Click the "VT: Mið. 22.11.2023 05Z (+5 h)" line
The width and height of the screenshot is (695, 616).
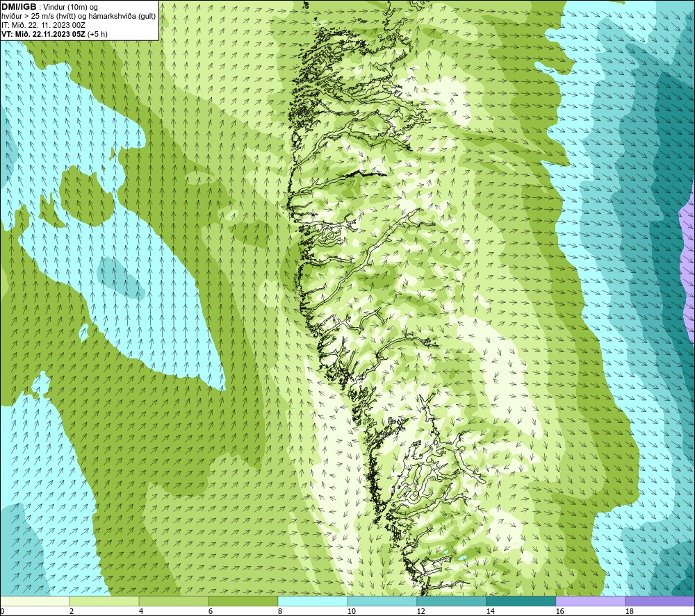(x=54, y=34)
